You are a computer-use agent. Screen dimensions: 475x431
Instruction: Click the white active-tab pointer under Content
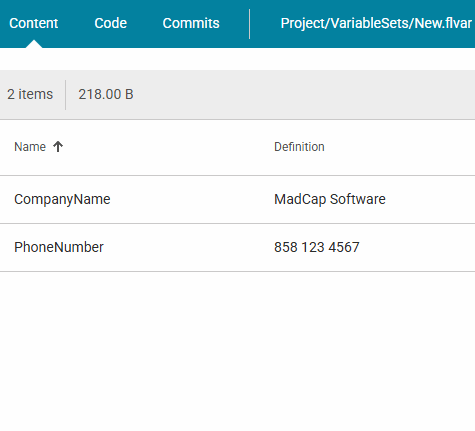point(34,44)
